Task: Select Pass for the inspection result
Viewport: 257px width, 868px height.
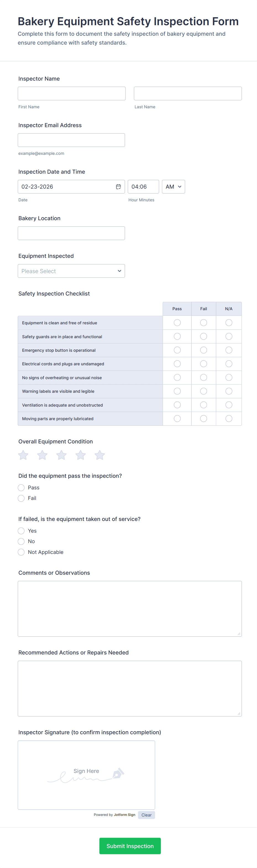Action: pos(21,487)
